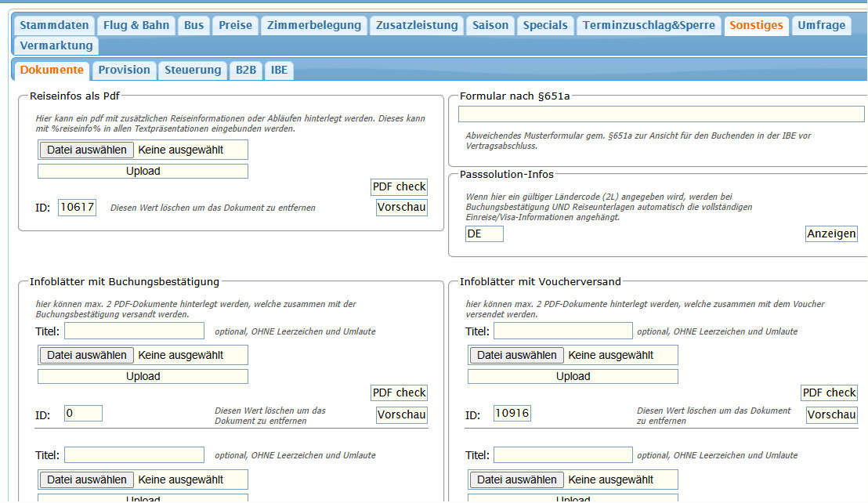Click the Anzeigen button in Passsolution-Infos
The image size is (868, 503).
[x=831, y=233]
